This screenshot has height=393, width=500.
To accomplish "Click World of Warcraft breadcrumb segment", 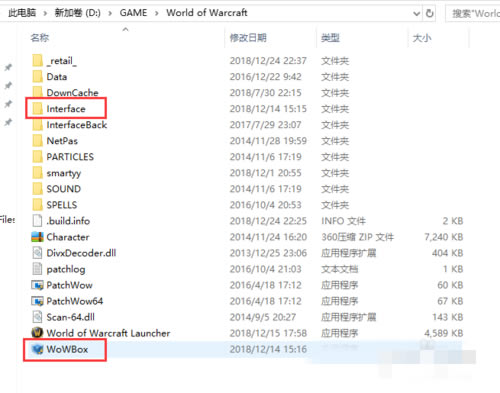I will point(207,13).
